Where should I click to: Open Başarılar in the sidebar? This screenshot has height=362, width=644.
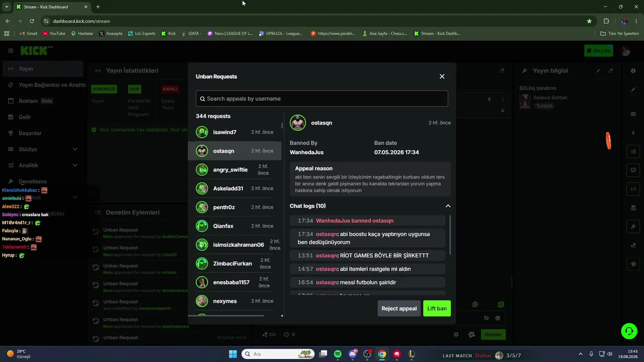(x=43, y=133)
